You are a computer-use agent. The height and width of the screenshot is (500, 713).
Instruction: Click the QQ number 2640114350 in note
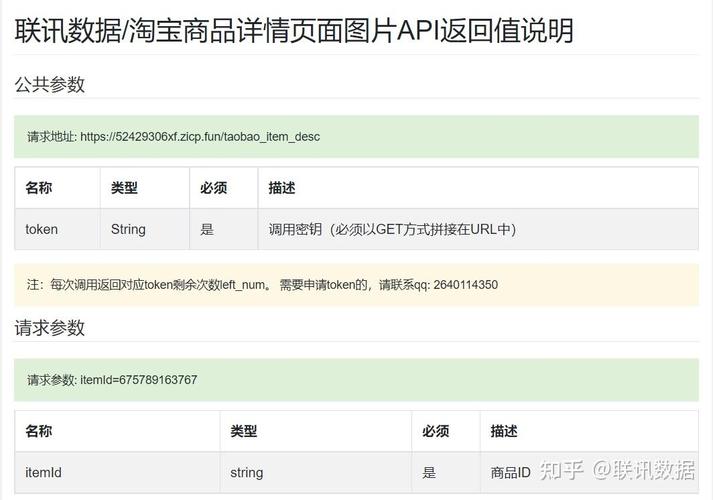tap(465, 285)
